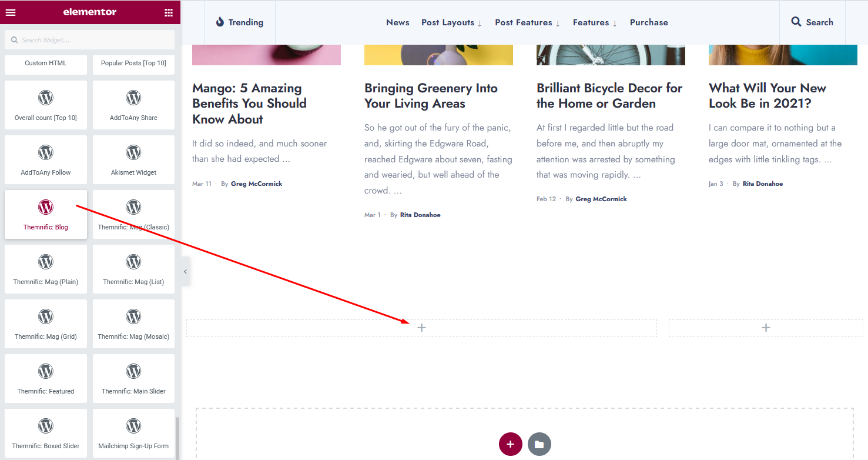
Task: Expand the Post Features dropdown menu
Action: (527, 22)
